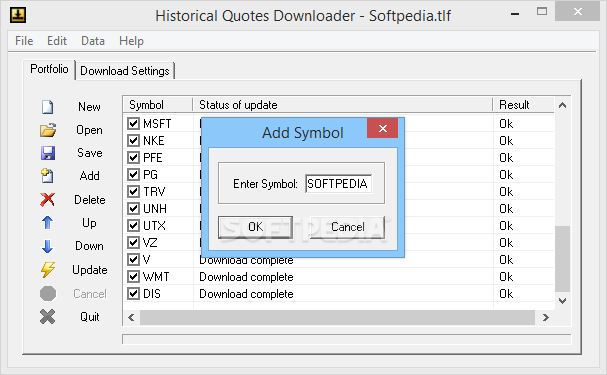The width and height of the screenshot is (607, 375).
Task: Toggle the WMT checkbox
Action: (134, 277)
